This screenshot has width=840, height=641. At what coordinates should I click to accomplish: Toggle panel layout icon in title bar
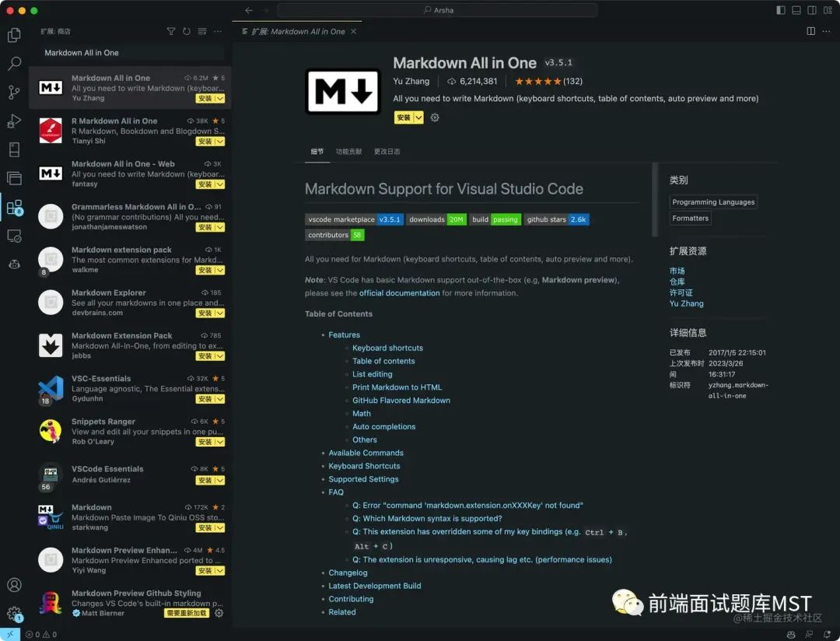(x=796, y=10)
